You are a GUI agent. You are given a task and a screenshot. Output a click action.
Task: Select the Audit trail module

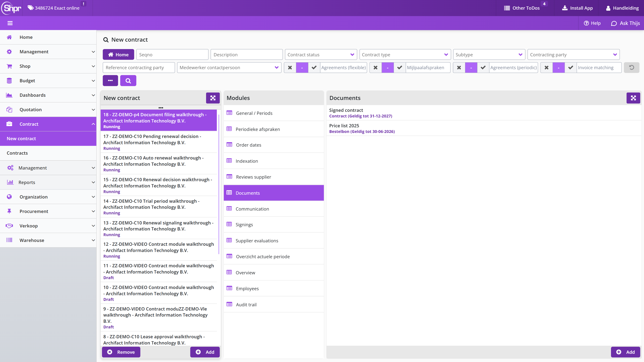273,304
